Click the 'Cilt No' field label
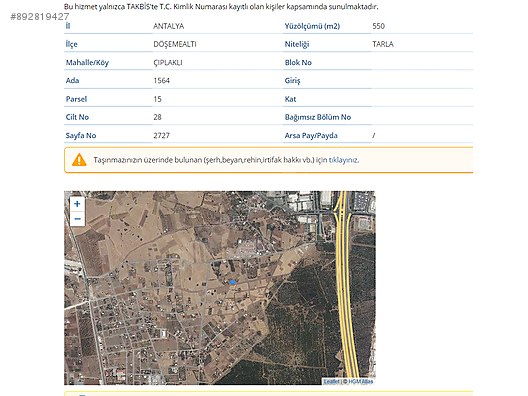 click(77, 117)
